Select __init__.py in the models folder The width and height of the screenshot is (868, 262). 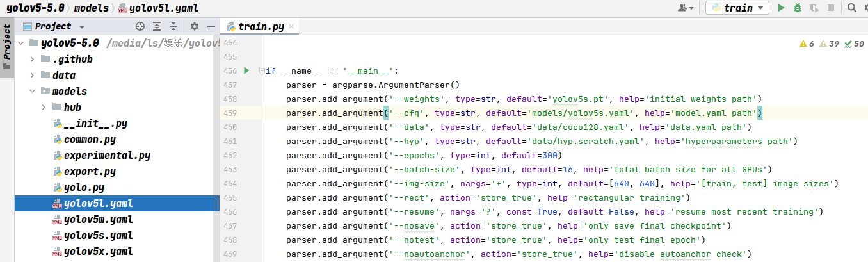click(x=95, y=124)
